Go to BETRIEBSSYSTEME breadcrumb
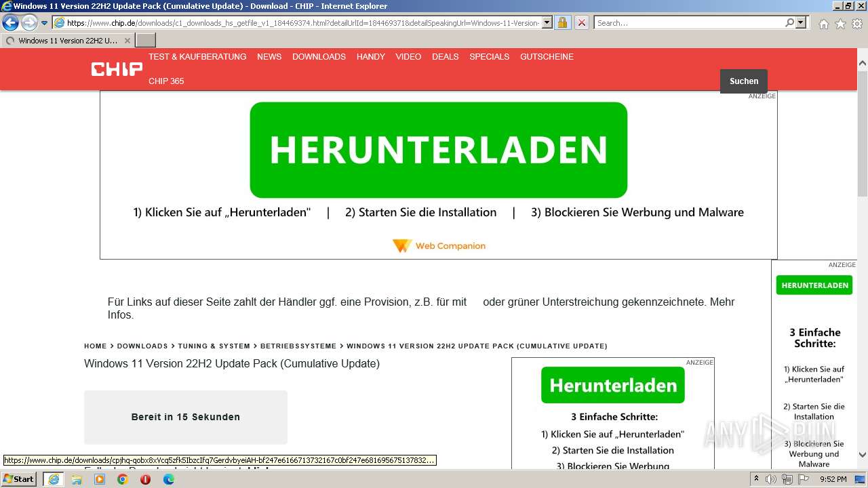 click(x=298, y=346)
